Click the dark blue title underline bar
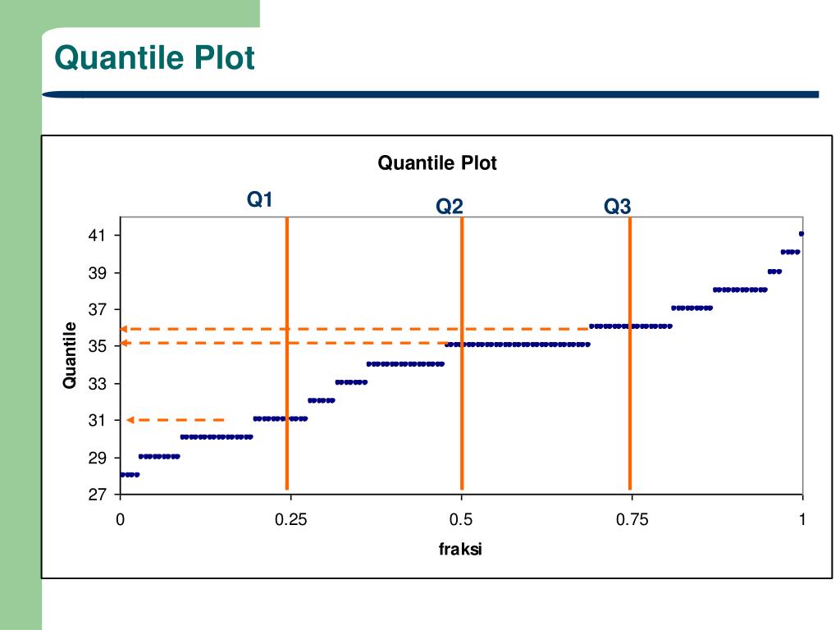This screenshot has height=630, width=840. click(x=430, y=95)
